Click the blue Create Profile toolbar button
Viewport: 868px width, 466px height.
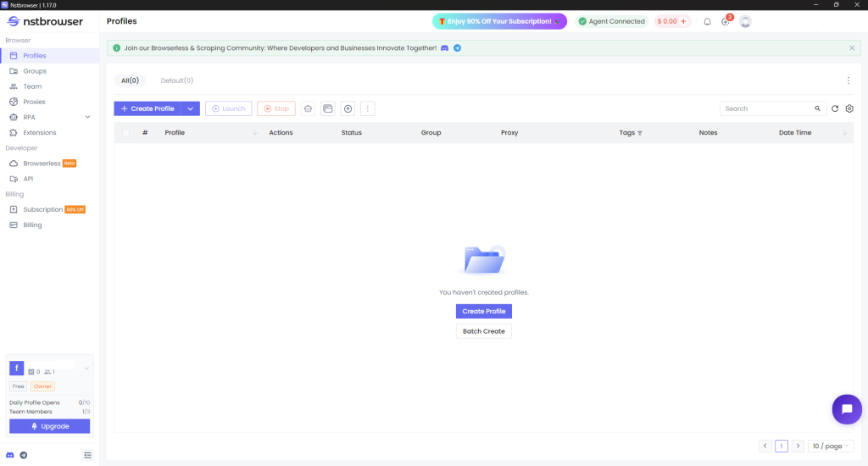(147, 108)
